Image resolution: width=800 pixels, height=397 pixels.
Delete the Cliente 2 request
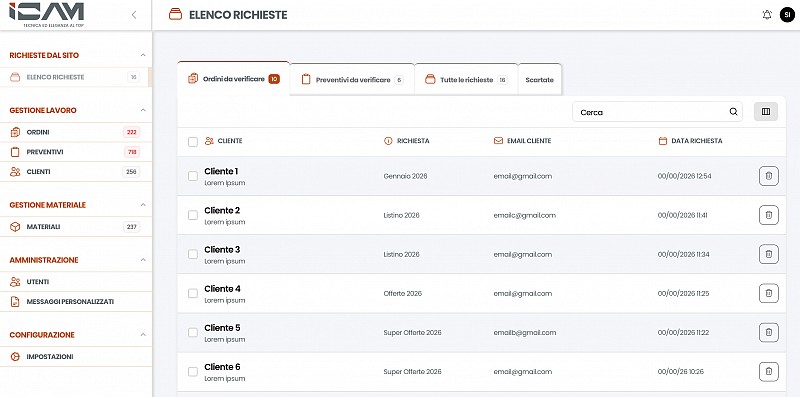pyautogui.click(x=769, y=215)
